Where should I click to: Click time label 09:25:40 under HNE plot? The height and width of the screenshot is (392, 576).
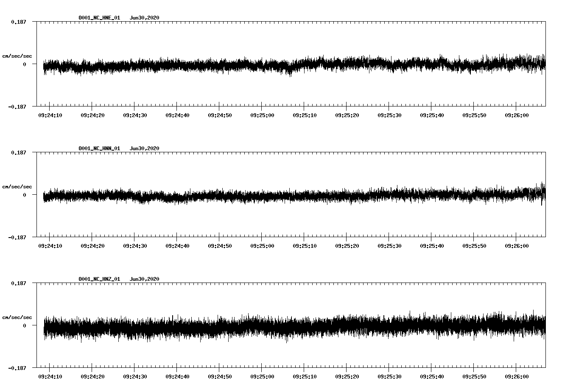[432, 115]
